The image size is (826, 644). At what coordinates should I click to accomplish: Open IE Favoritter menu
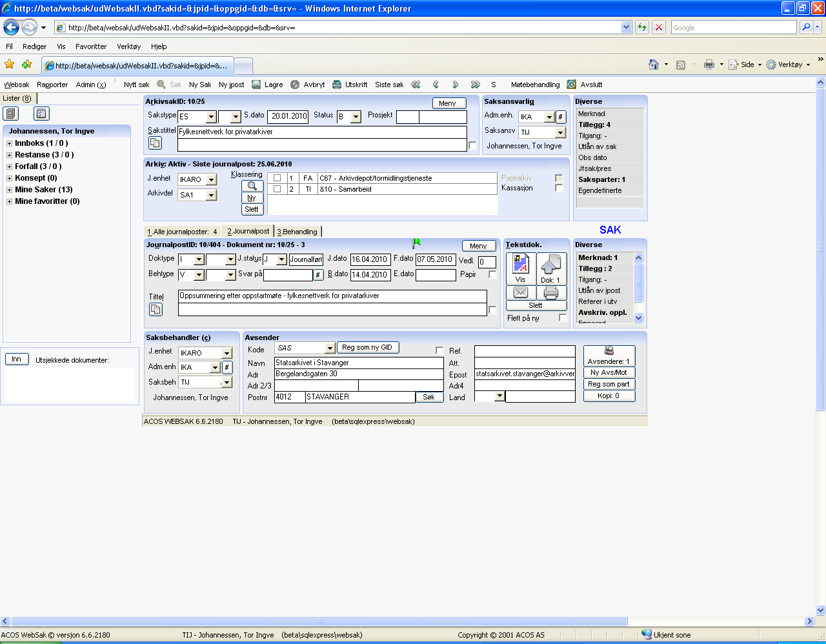(x=91, y=46)
